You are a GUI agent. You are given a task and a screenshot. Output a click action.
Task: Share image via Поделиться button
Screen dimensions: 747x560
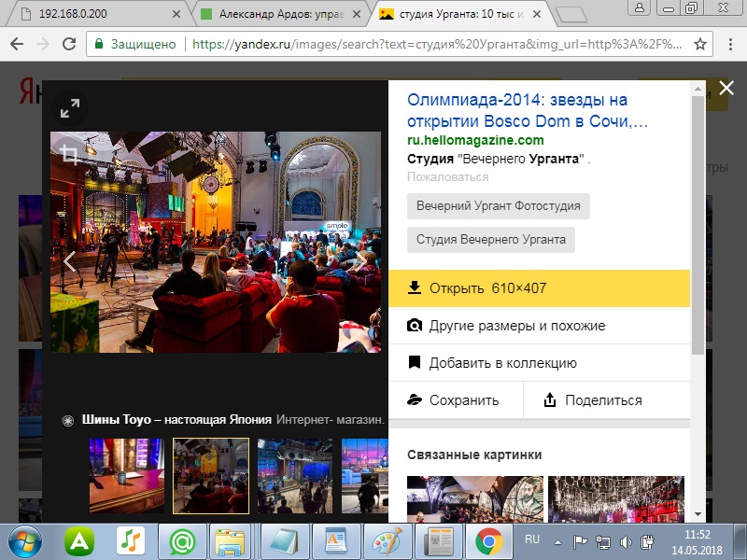point(607,400)
